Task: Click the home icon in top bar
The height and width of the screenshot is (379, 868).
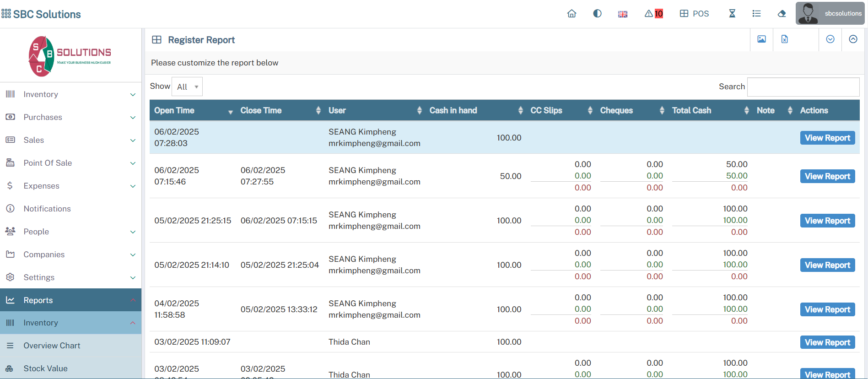Action: coord(571,14)
